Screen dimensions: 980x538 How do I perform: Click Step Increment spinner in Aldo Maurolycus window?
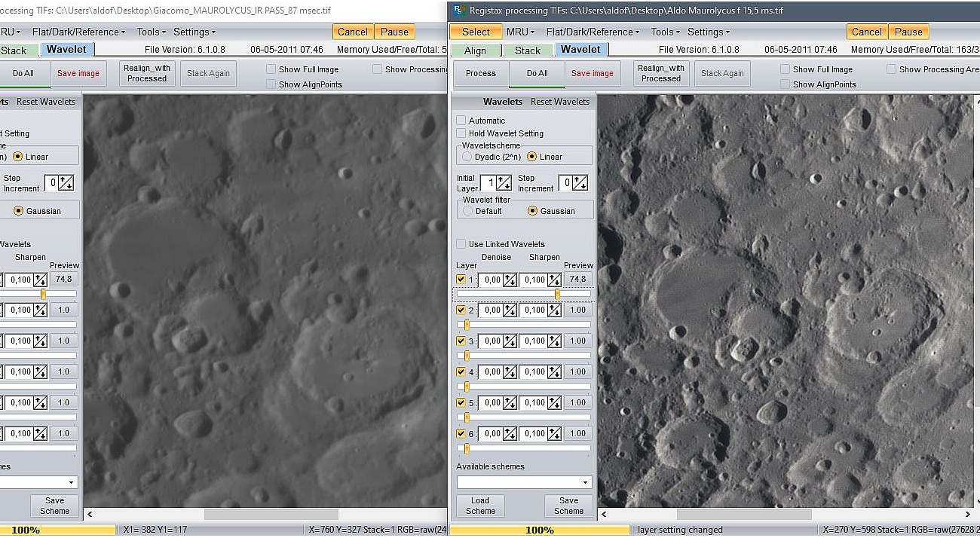[x=580, y=183]
